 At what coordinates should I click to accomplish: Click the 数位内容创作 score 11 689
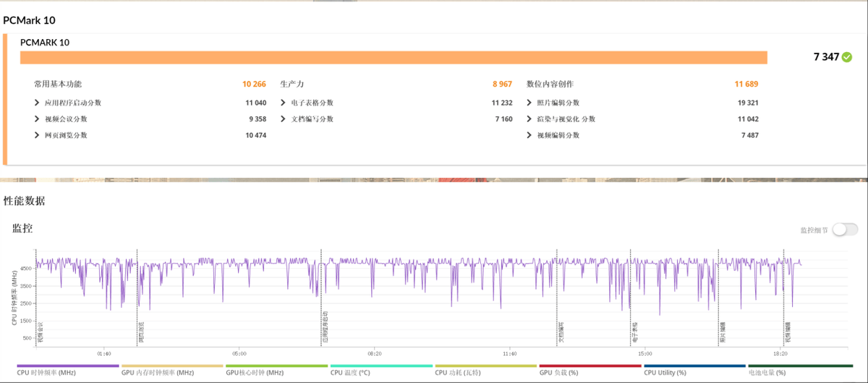point(746,84)
